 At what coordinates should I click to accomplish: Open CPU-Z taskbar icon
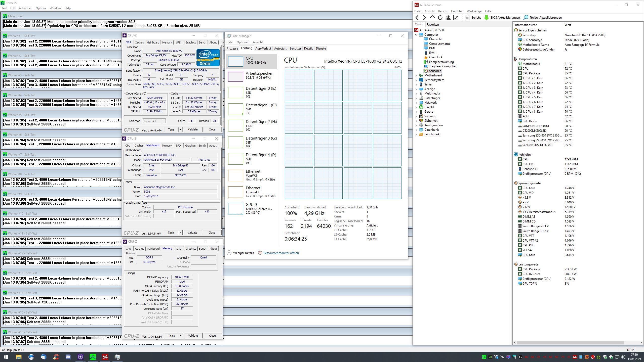point(80,357)
